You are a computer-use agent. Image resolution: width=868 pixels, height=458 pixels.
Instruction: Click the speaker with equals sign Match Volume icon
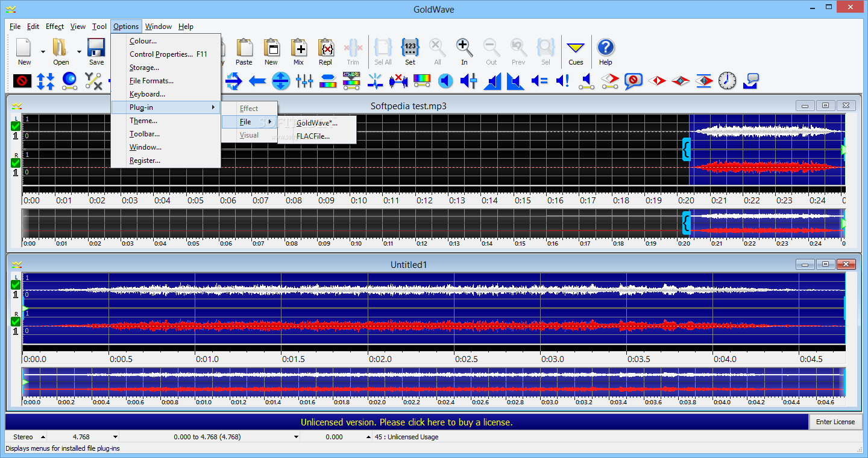pos(539,80)
